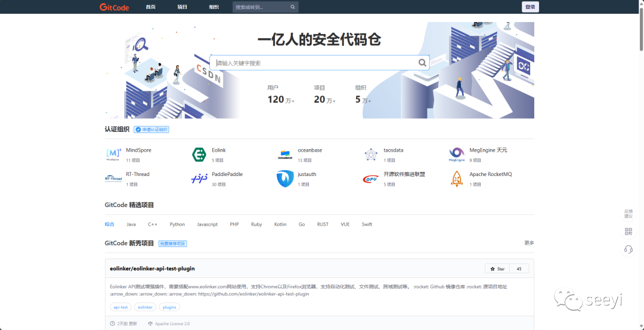Open the Apache RocketMQ organization name
The height and width of the screenshot is (330, 644).
491,174
